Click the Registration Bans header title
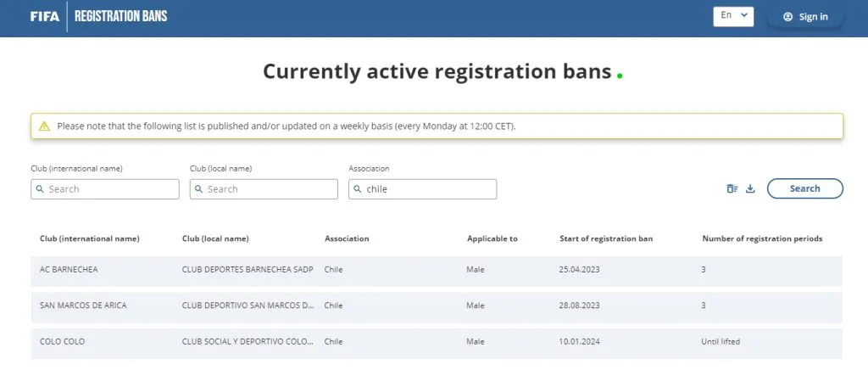 tap(121, 16)
